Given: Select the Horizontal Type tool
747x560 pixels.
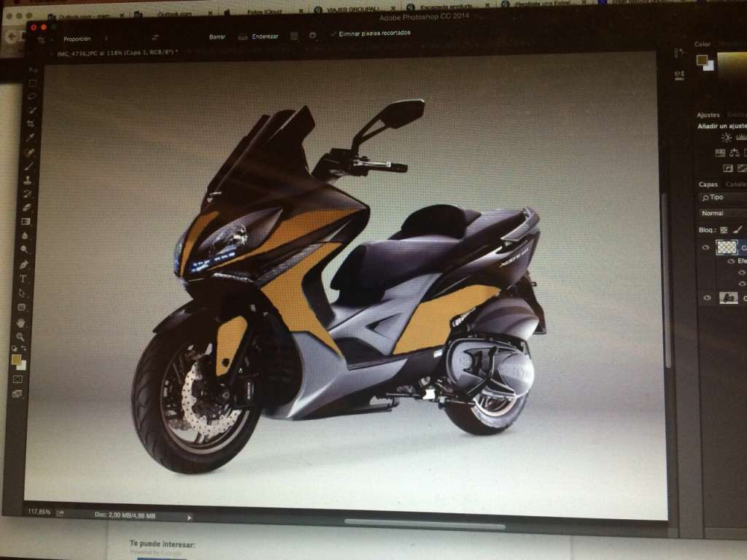Looking at the screenshot, I should click(23, 279).
